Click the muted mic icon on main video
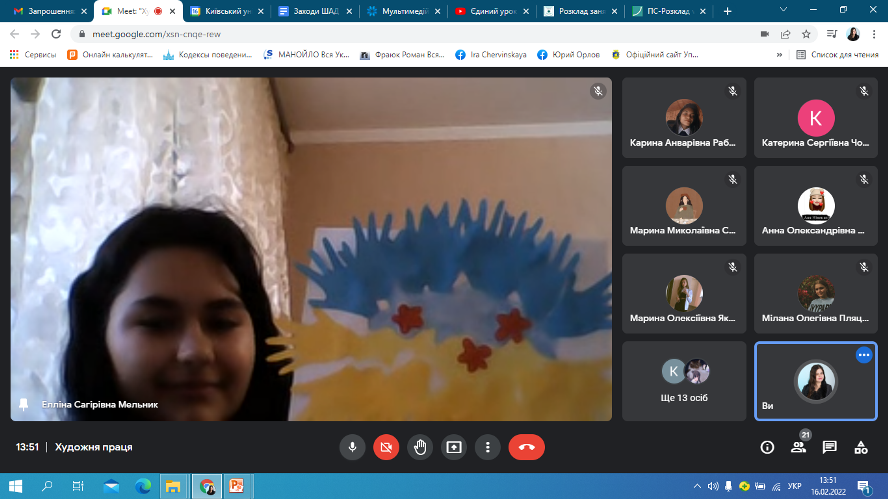 (x=597, y=91)
